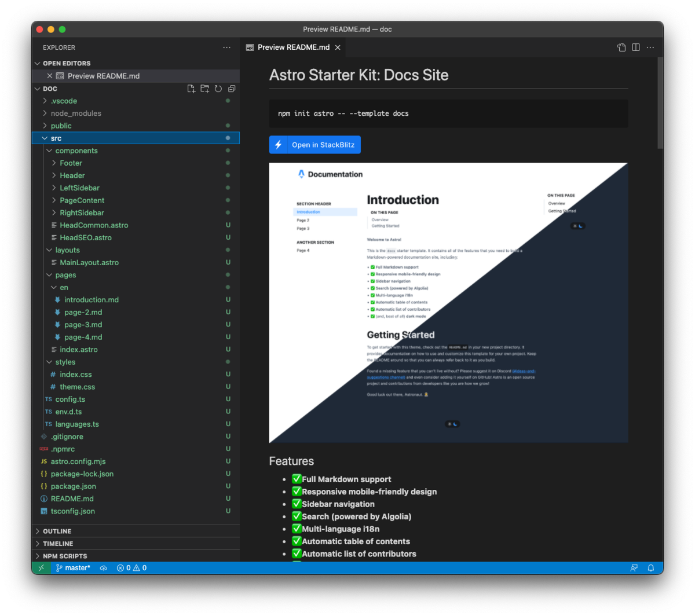Click the documentation site preview image
The height and width of the screenshot is (616, 695).
tap(448, 303)
